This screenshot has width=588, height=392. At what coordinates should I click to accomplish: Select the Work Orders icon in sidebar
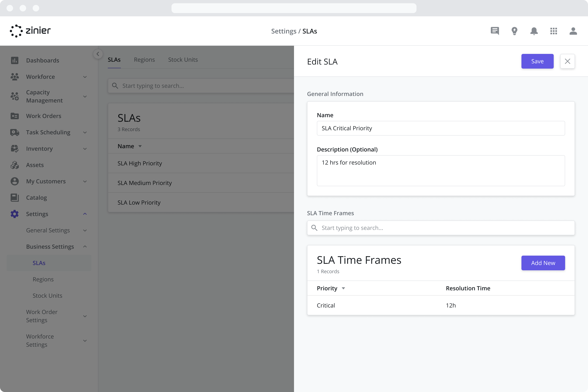click(15, 116)
